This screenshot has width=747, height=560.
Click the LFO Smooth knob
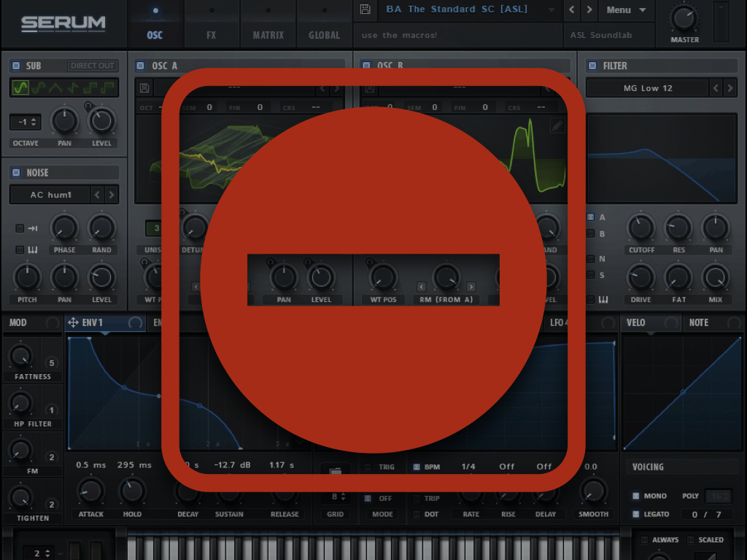pyautogui.click(x=593, y=492)
